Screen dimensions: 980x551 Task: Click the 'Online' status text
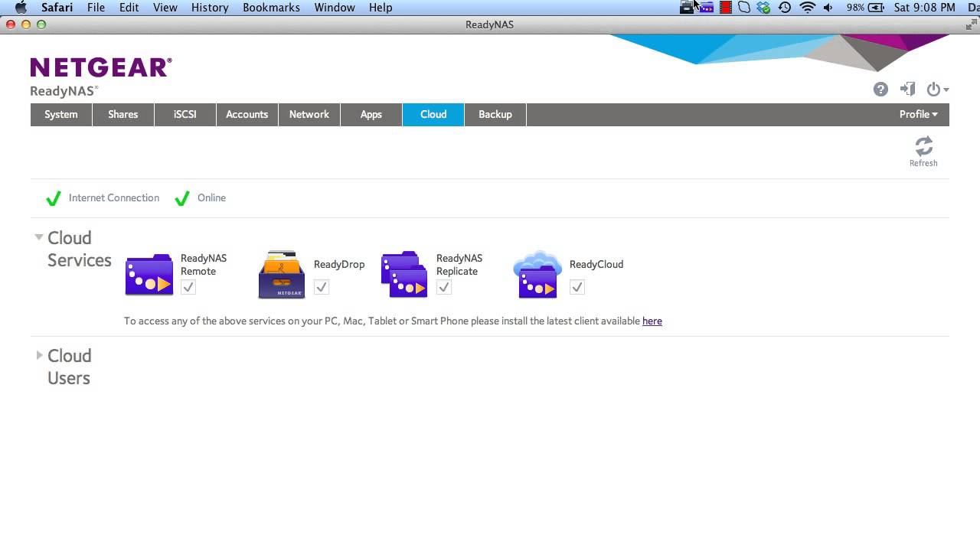point(211,197)
